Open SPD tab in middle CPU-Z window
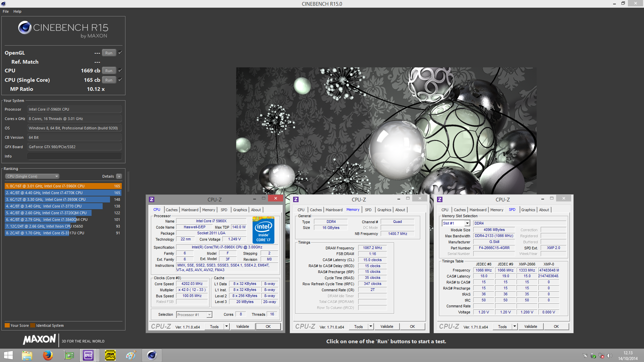The width and height of the screenshot is (644, 362). click(x=368, y=210)
